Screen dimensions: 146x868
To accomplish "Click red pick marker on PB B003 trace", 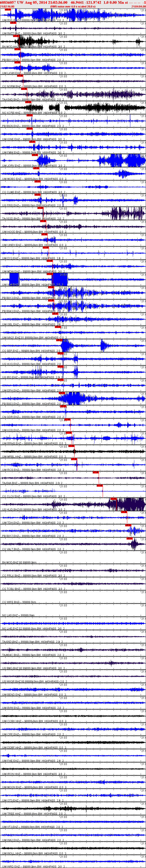I will [62, 393].
